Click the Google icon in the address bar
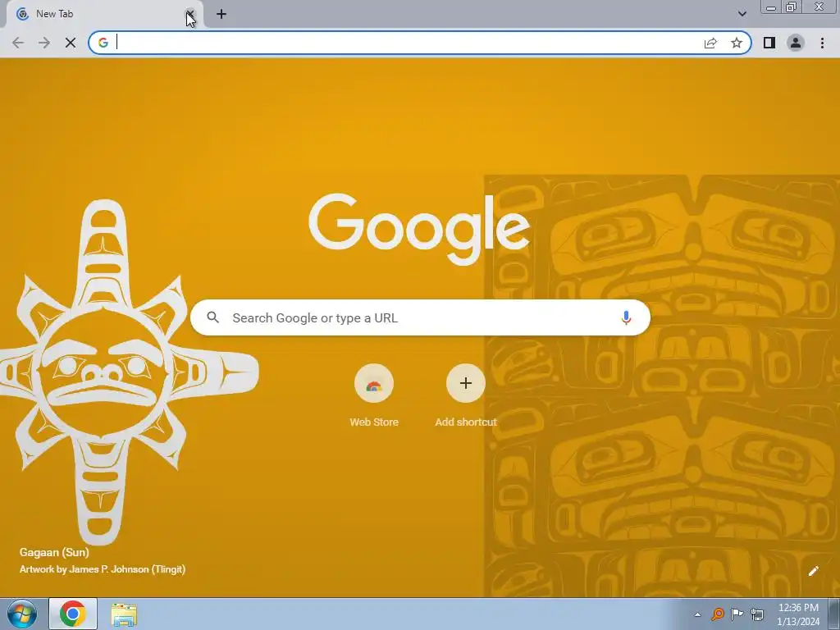 point(103,43)
